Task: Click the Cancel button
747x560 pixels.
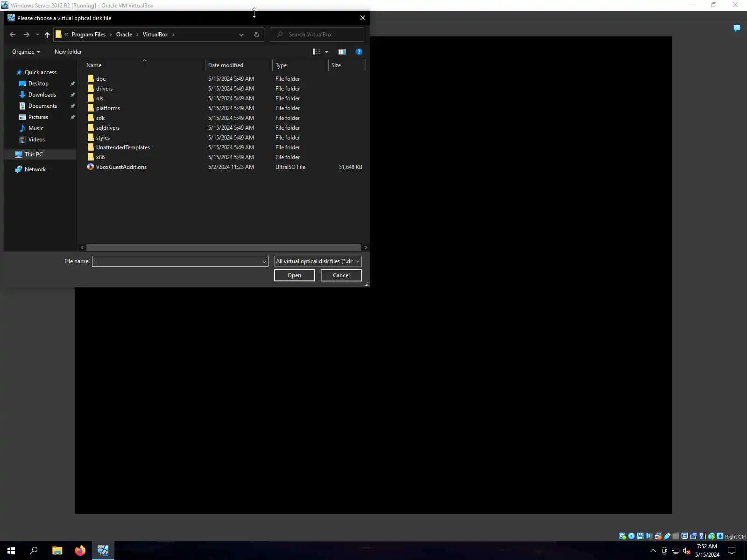Action: 341,275
